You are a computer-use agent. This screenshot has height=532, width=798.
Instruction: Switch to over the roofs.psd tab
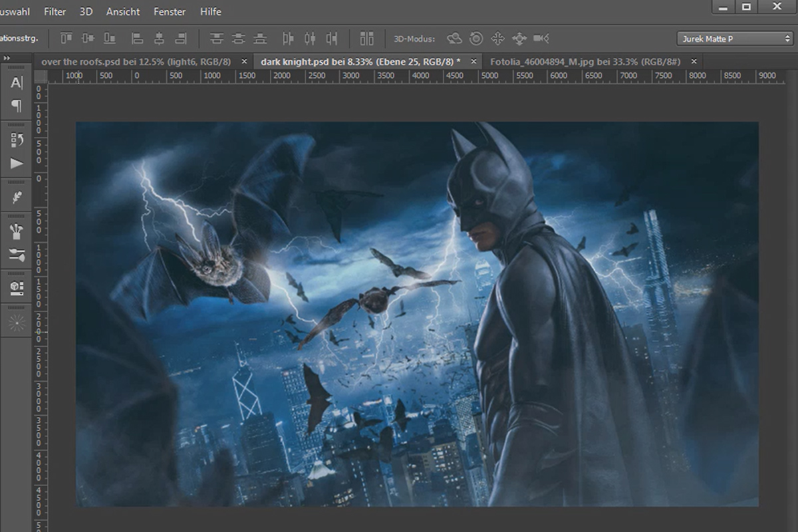(136, 61)
